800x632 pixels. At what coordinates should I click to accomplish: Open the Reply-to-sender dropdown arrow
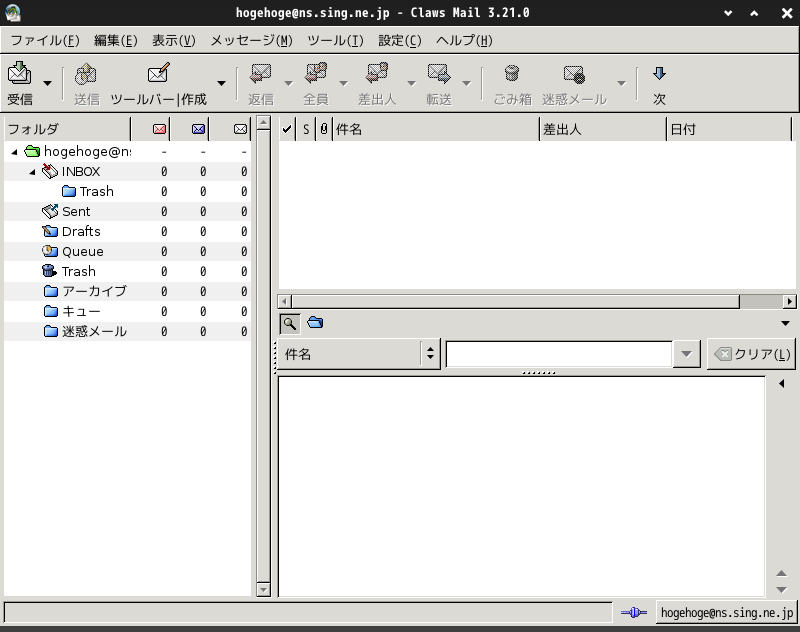(411, 83)
